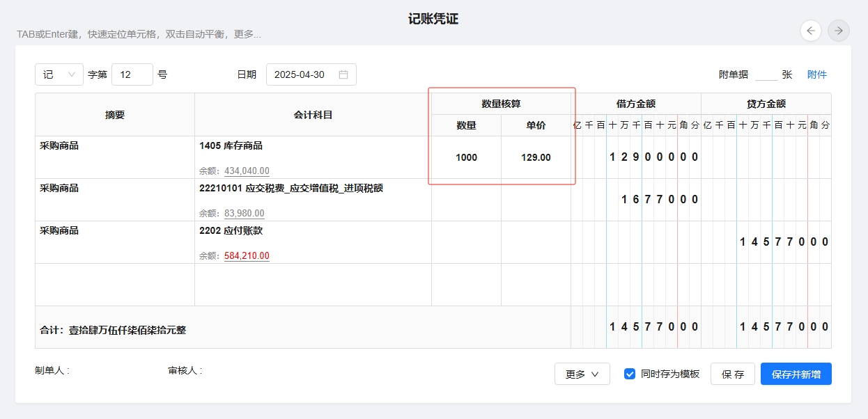This screenshot has width=868, height=419.
Task: Go to the previous voucher arrow
Action: 811,30
